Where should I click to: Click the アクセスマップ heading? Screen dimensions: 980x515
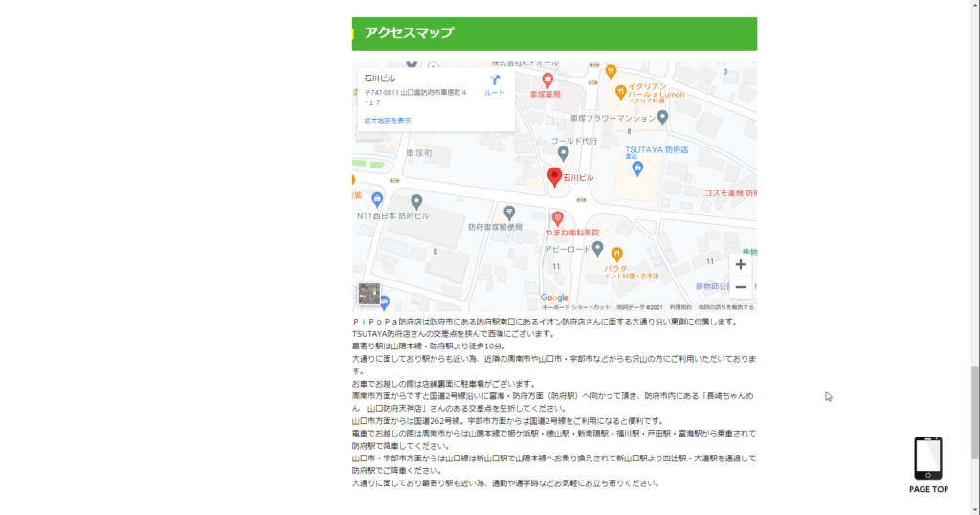[409, 34]
